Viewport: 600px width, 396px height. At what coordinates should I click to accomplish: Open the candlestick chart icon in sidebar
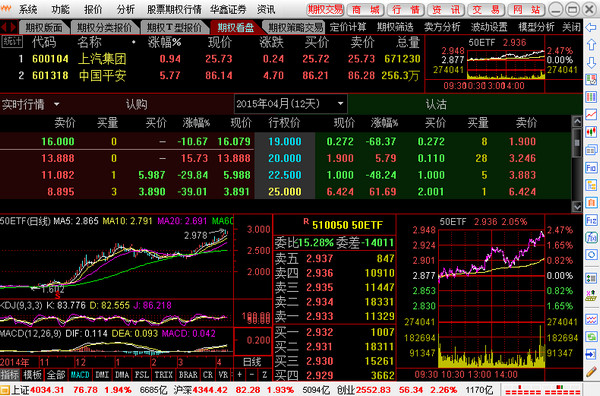591,132
